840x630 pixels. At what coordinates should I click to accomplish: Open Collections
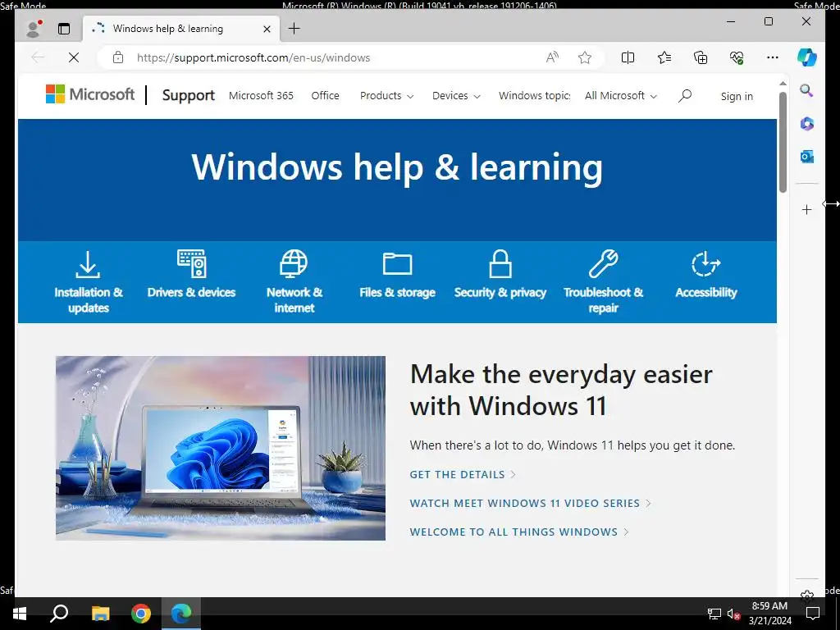(x=701, y=57)
